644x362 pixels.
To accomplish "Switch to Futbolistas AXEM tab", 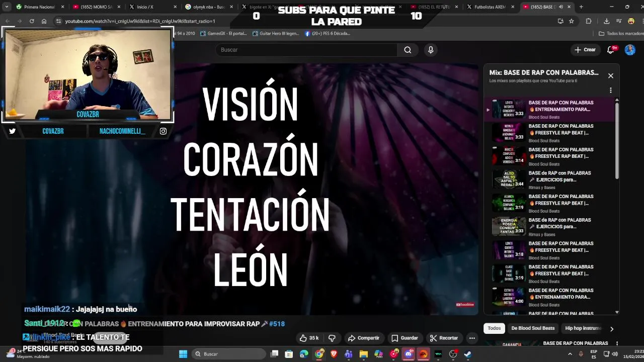I will coord(491,7).
